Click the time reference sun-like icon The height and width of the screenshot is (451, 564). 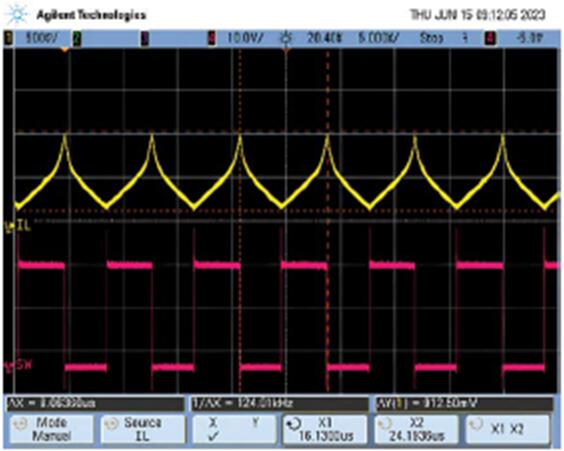[x=286, y=38]
